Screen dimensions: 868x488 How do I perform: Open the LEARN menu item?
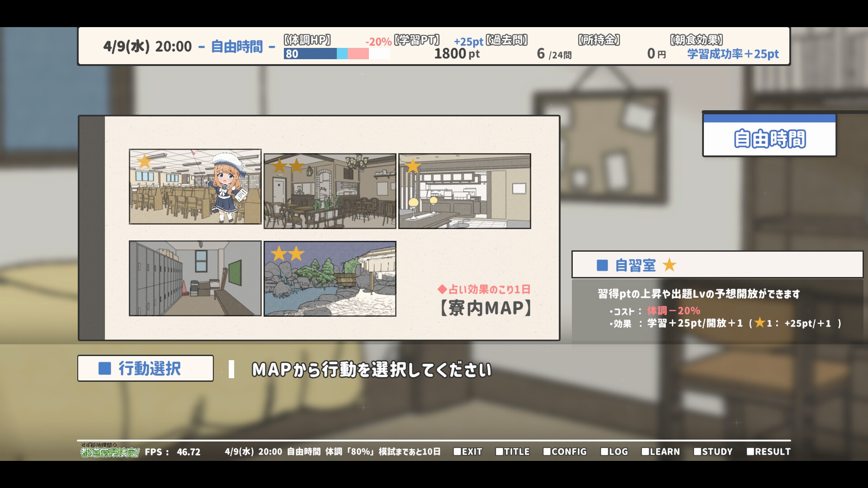click(x=660, y=451)
